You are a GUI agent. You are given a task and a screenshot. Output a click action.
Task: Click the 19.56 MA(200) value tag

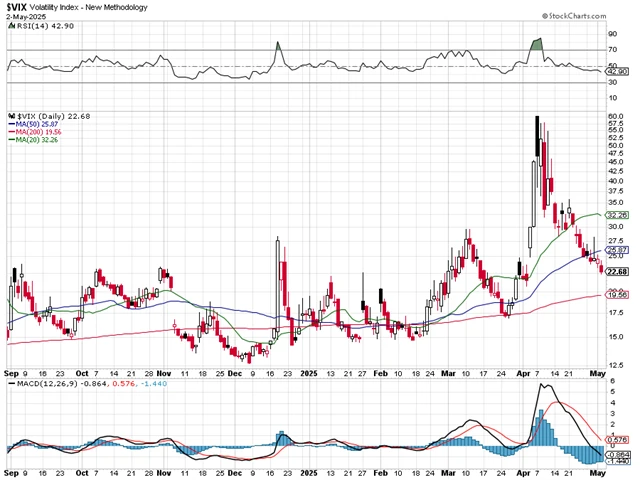click(x=618, y=295)
